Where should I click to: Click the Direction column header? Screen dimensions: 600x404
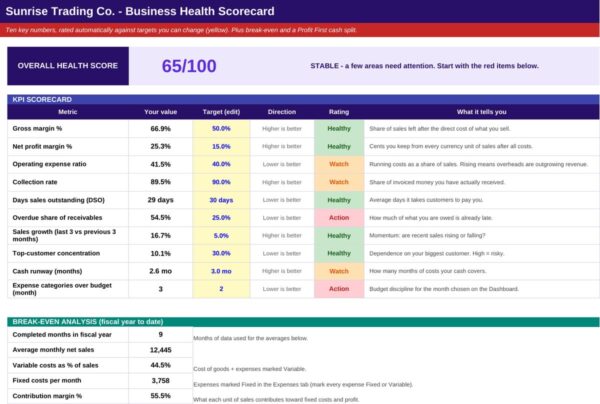pos(282,112)
